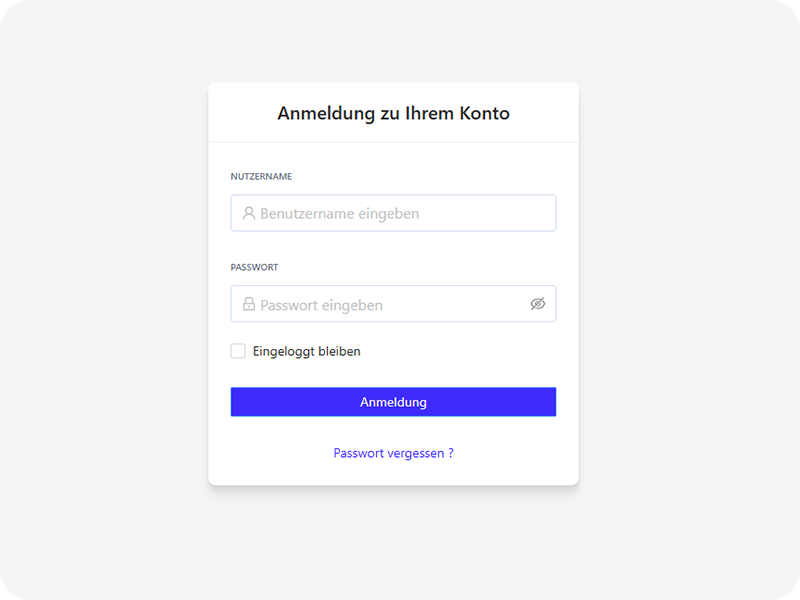Screen dimensions: 800x600
Task: Click the word "Konto" in the title
Action: tap(484, 114)
